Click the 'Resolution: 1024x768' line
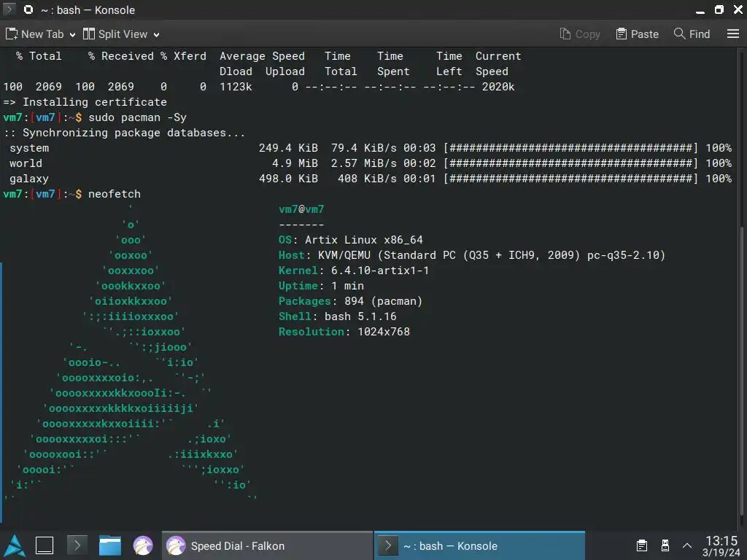The width and height of the screenshot is (747, 560). (344, 332)
